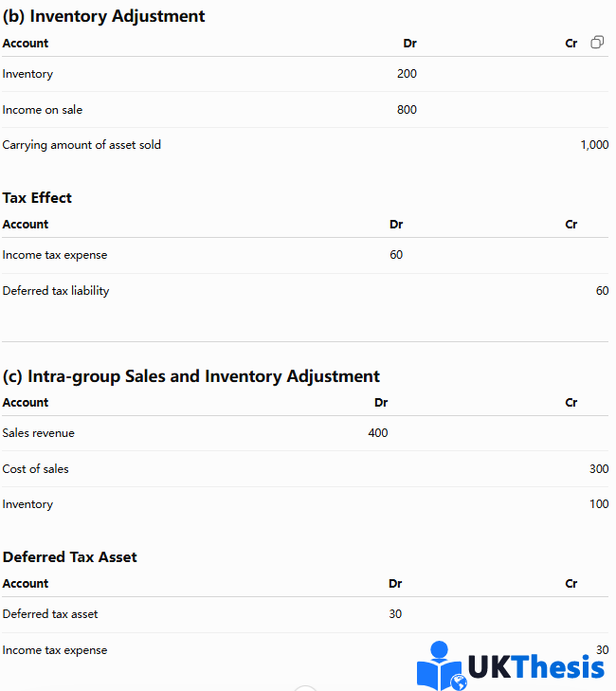Select the Deferred tax asset label
The image size is (616, 691).
coord(50,614)
